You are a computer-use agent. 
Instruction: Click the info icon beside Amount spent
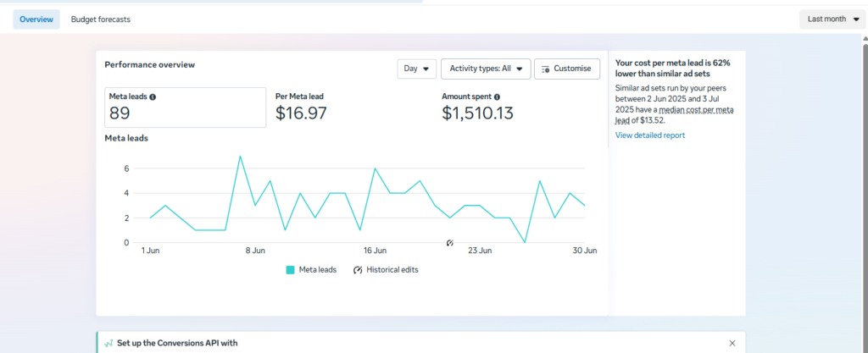tap(497, 97)
